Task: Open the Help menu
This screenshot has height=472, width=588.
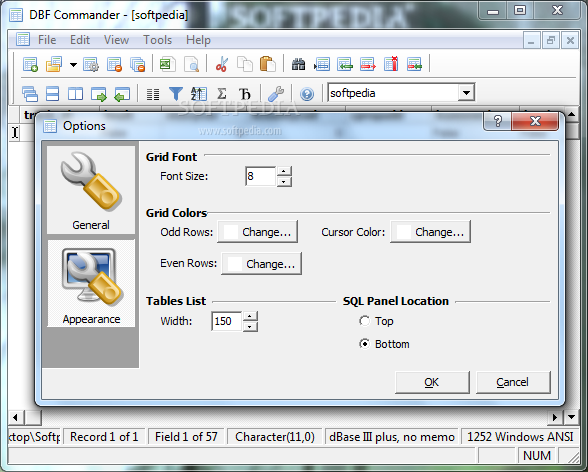Action: coord(198,40)
